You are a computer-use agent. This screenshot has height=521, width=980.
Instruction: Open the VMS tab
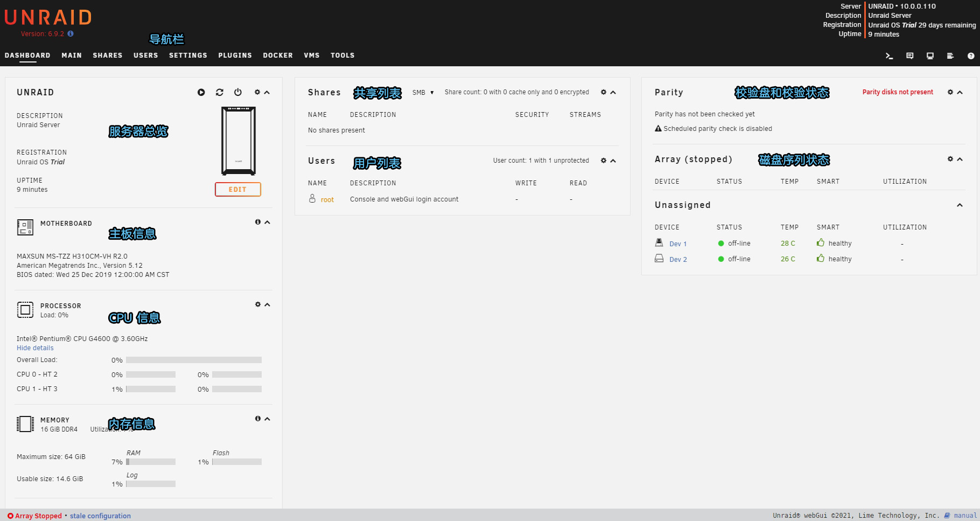(312, 55)
